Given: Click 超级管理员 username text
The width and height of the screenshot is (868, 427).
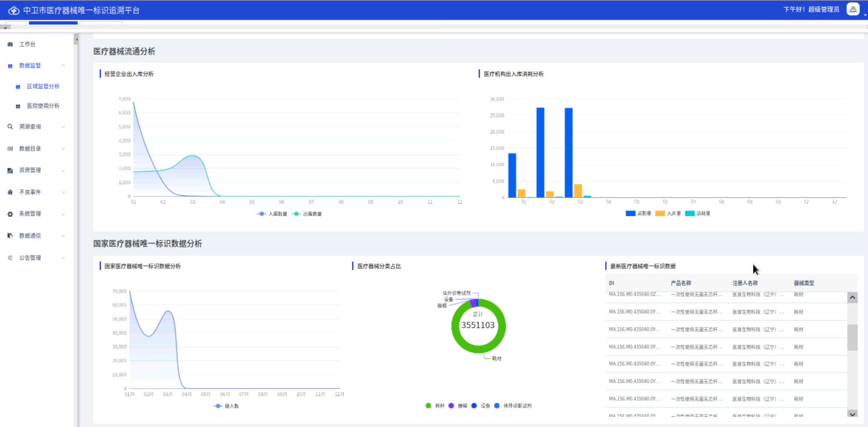Looking at the screenshot, I should [824, 9].
